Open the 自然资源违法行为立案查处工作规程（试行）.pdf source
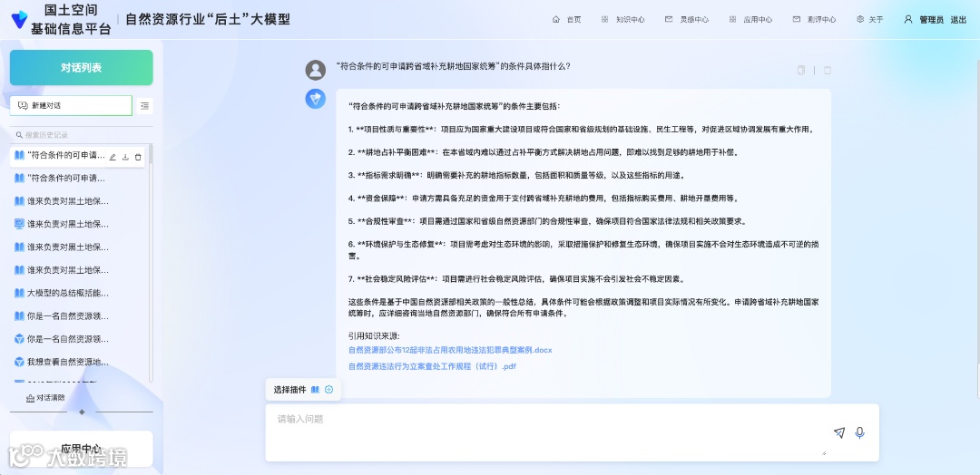Image resolution: width=980 pixels, height=475 pixels. click(x=432, y=366)
